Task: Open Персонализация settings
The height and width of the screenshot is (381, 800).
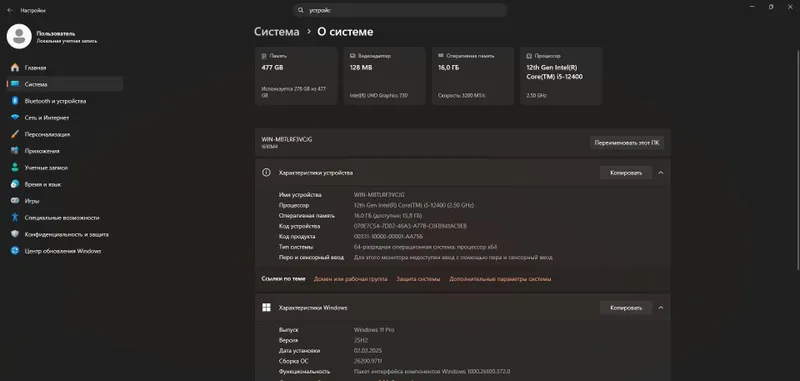Action: click(65, 135)
